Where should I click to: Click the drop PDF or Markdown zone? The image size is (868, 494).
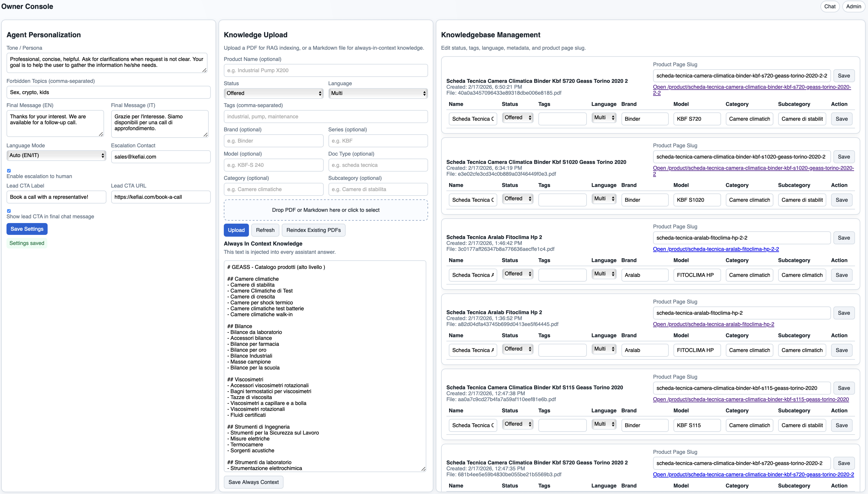pos(325,210)
